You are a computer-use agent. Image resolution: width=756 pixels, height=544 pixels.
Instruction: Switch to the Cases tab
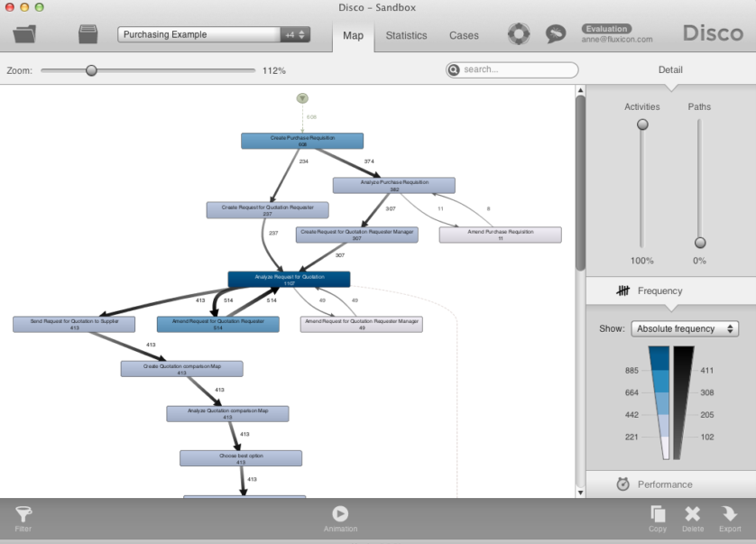[x=464, y=36]
